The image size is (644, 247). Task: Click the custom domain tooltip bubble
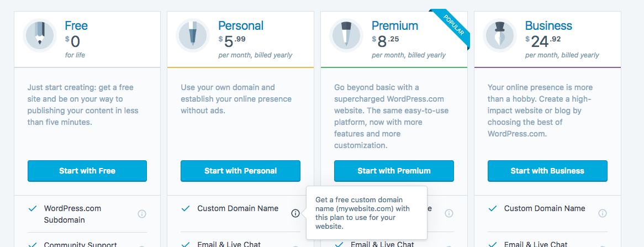tap(367, 213)
